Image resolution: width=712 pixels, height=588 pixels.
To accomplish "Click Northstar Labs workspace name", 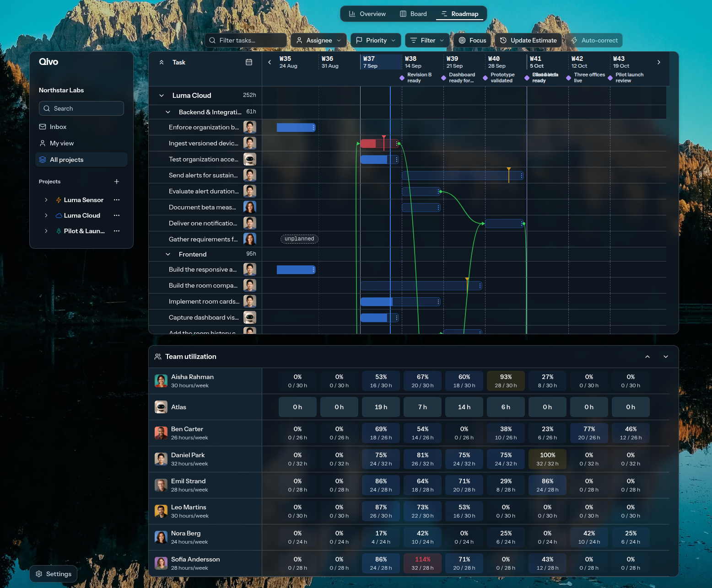I will (x=61, y=90).
